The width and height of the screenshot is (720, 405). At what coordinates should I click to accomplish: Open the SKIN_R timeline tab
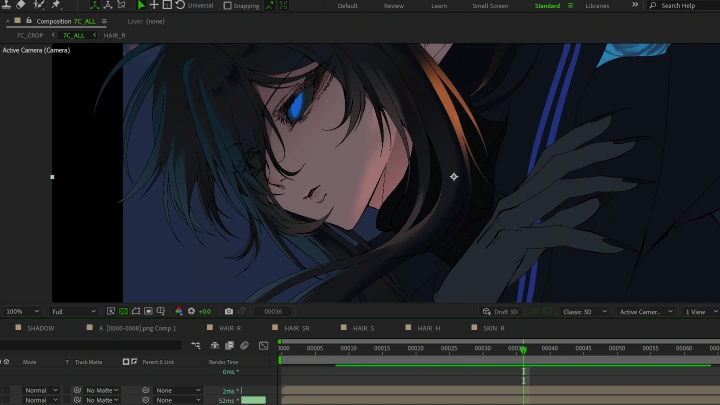[494, 328]
